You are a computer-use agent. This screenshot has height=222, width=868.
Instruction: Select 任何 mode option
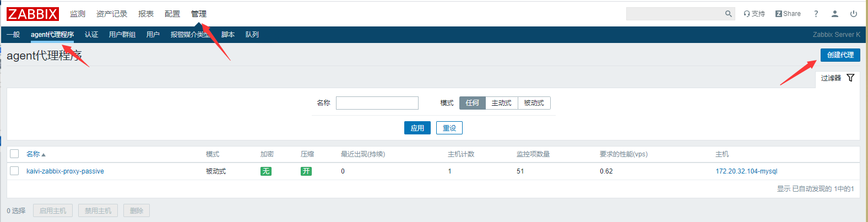pyautogui.click(x=473, y=103)
